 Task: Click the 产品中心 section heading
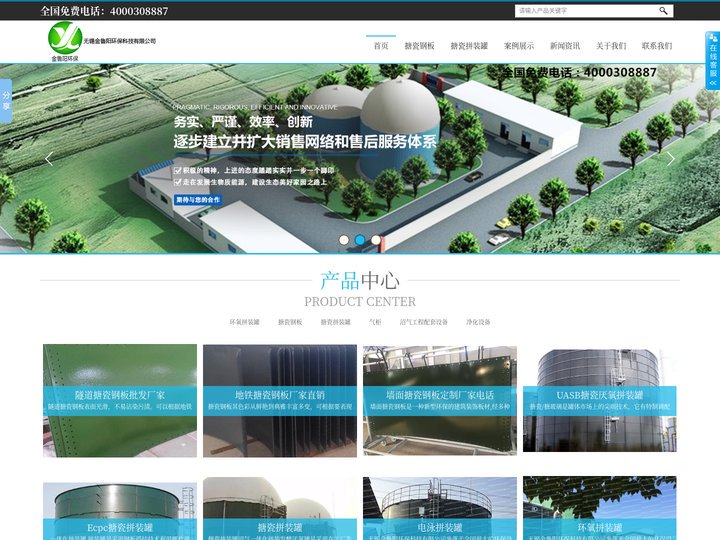point(360,281)
